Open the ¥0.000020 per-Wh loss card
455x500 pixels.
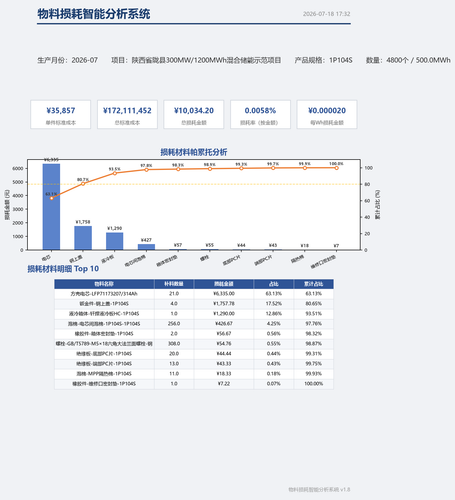point(327,114)
